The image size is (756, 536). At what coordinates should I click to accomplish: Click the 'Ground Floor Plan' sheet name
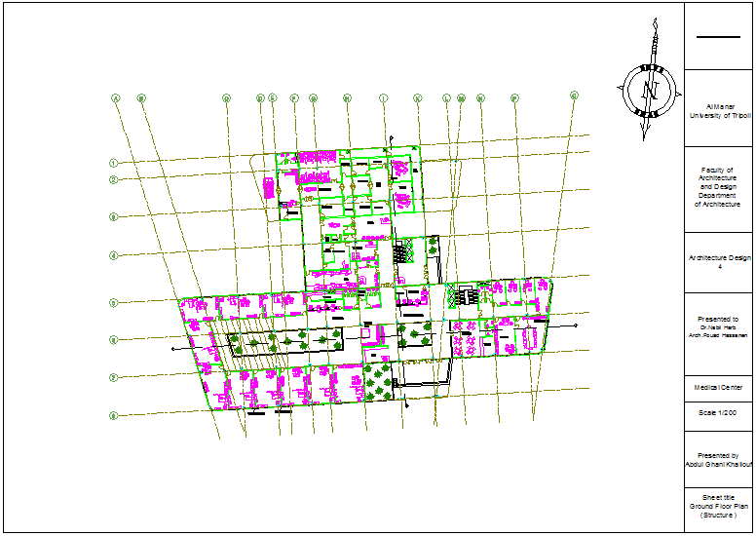pos(719,507)
